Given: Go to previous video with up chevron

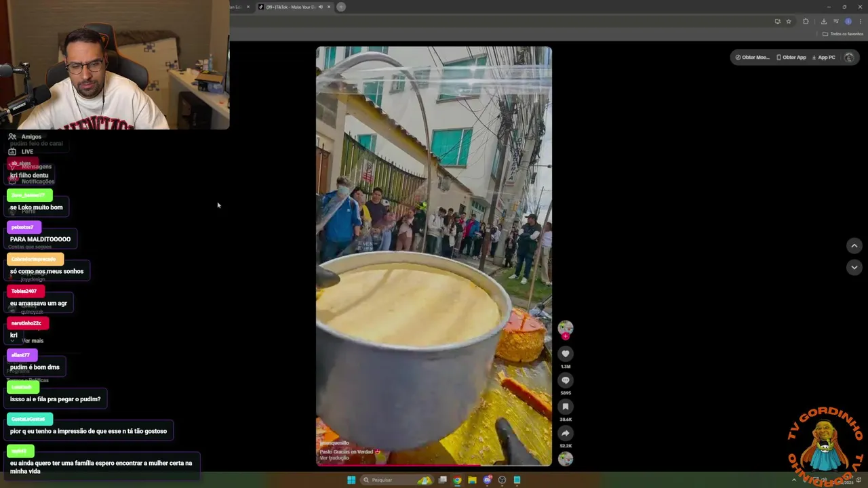Looking at the screenshot, I should (x=854, y=246).
